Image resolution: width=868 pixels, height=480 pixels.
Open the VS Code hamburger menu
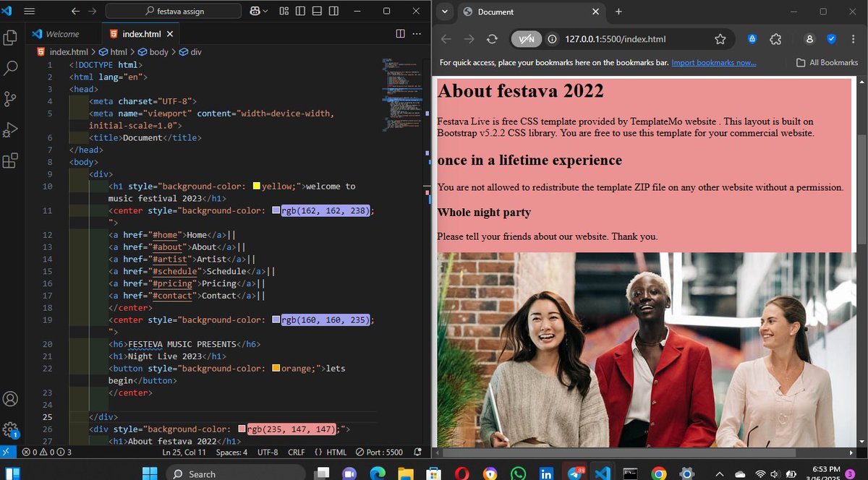tap(30, 11)
